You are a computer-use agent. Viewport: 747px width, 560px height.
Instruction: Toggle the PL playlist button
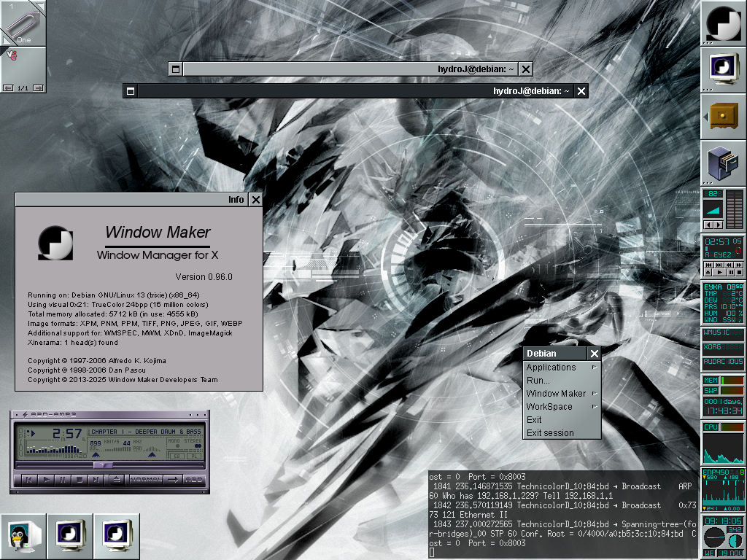coord(194,456)
